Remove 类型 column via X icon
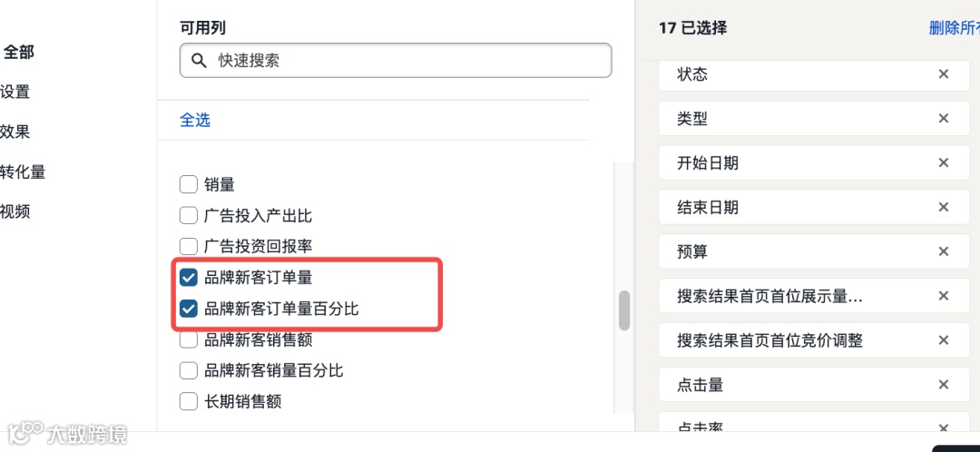 pos(943,119)
